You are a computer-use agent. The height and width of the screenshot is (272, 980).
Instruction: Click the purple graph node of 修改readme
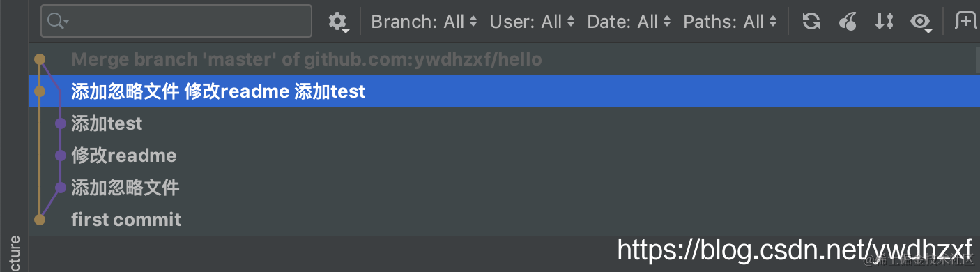click(61, 156)
